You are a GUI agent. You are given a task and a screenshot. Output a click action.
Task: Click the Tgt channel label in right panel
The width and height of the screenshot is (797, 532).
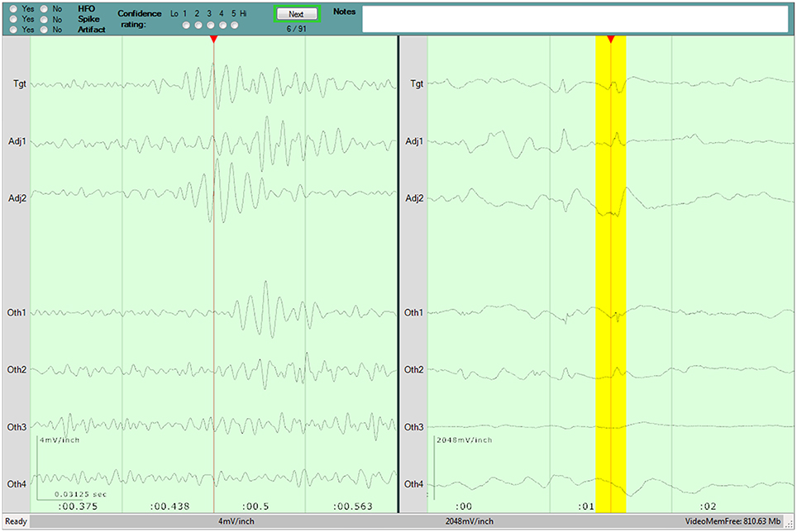pos(417,83)
